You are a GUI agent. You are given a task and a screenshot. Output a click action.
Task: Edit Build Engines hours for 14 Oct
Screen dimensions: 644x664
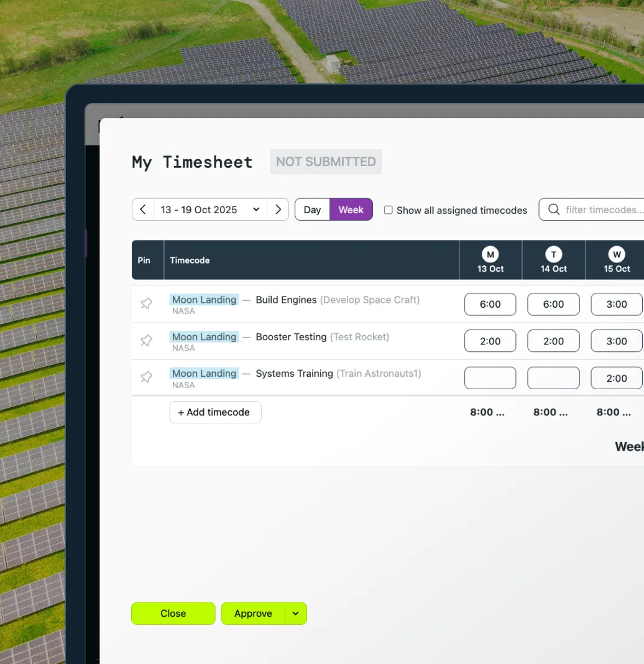[553, 304]
